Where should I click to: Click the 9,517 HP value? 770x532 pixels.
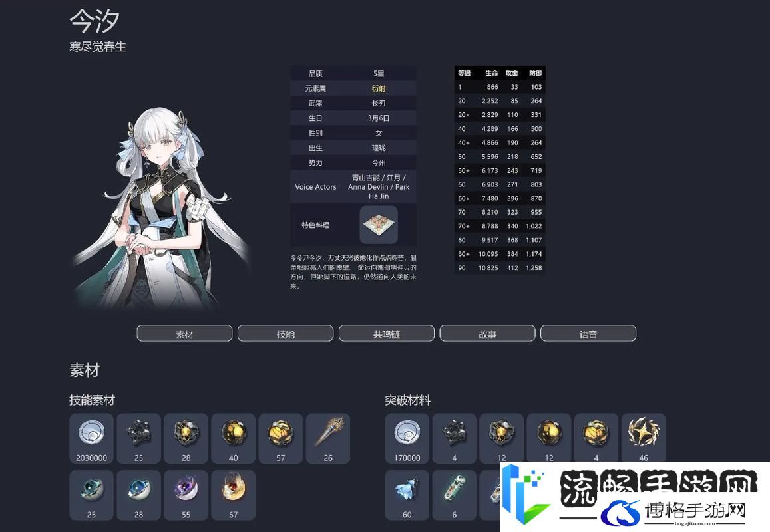coord(490,240)
